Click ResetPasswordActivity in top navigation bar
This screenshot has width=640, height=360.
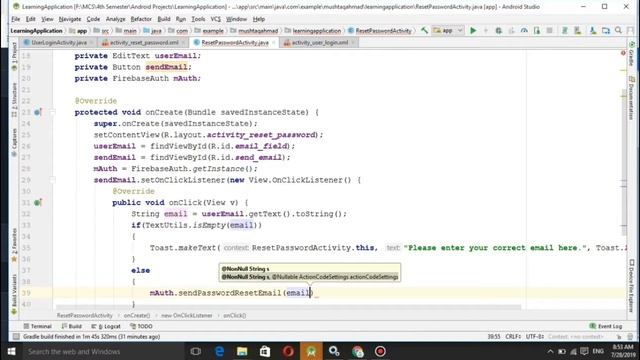pos(380,31)
